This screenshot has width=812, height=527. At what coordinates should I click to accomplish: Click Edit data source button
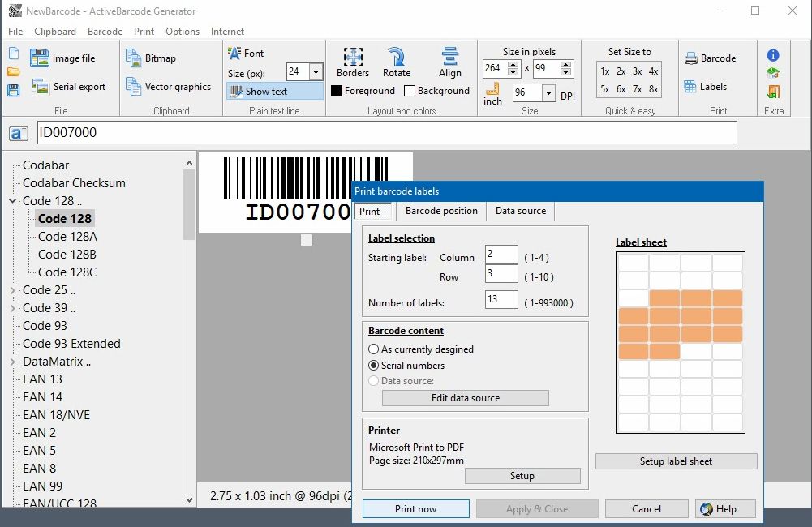pyautogui.click(x=465, y=398)
